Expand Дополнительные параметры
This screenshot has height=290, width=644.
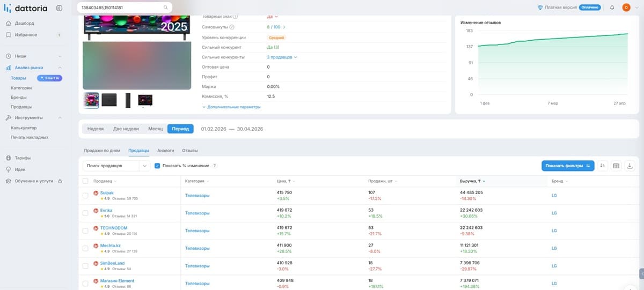click(x=231, y=107)
